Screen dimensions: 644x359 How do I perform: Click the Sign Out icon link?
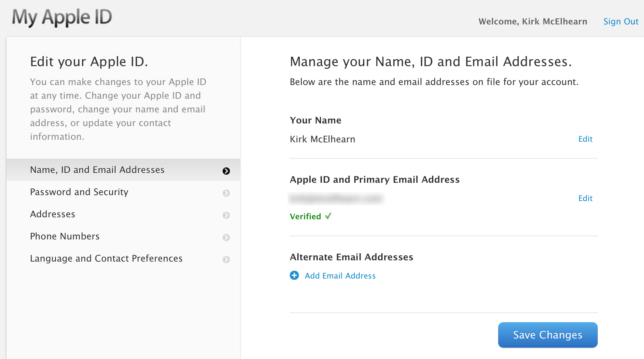[x=620, y=21]
